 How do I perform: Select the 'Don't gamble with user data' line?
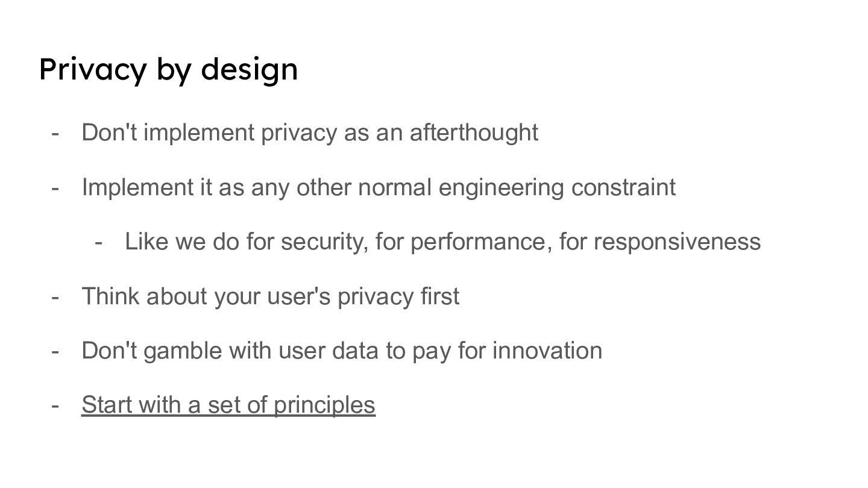click(x=341, y=351)
